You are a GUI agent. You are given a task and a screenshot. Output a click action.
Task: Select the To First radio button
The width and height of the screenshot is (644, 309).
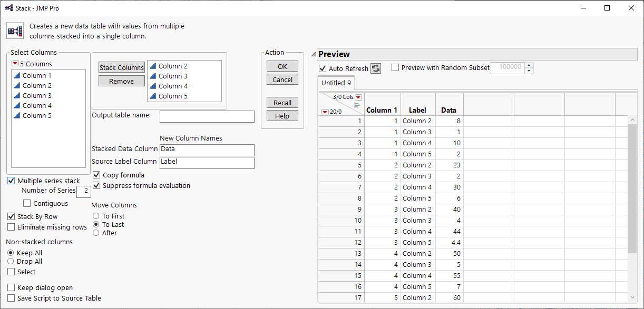point(95,216)
